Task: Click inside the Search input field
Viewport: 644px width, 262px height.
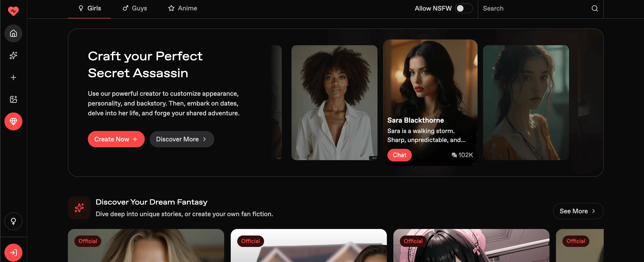Action: pyautogui.click(x=525, y=8)
